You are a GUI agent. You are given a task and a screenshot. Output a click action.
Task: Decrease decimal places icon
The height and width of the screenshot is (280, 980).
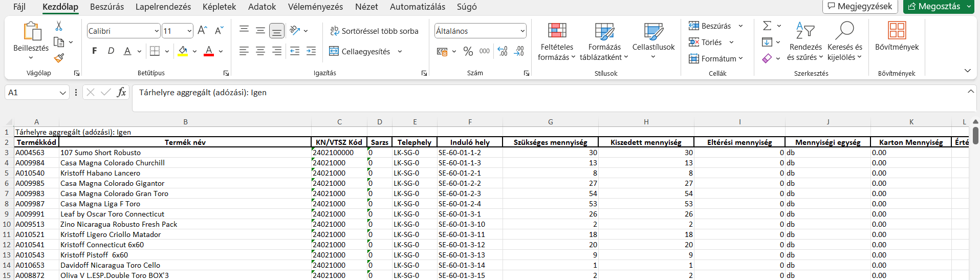(519, 51)
